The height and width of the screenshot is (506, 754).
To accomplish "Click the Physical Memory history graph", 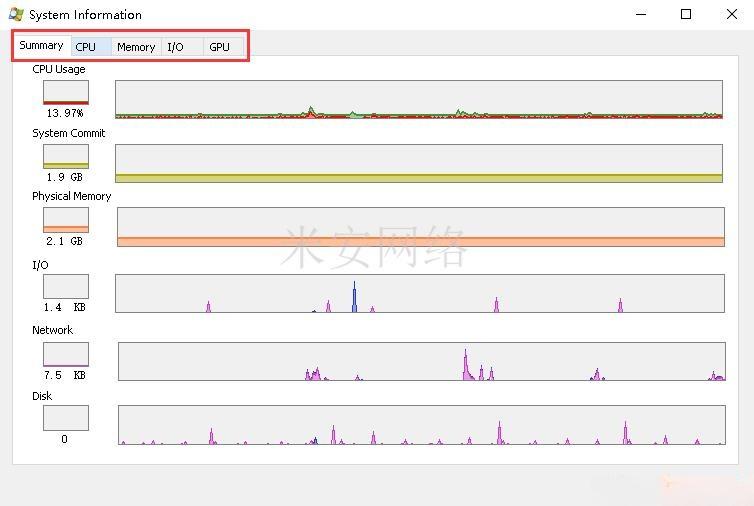I will 420,227.
